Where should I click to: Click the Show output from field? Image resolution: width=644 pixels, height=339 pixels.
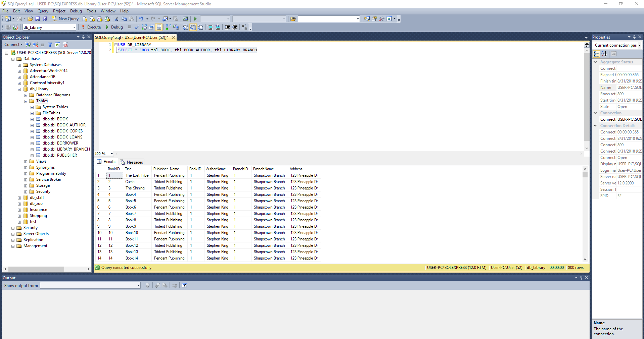pyautogui.click(x=90, y=286)
